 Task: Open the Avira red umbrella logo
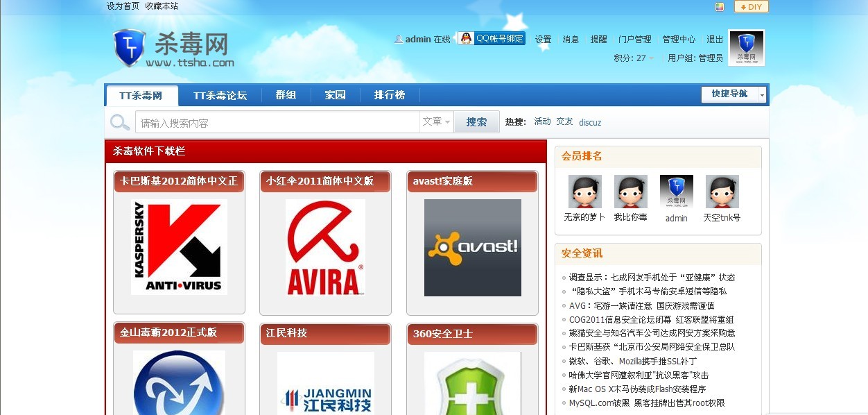326,247
